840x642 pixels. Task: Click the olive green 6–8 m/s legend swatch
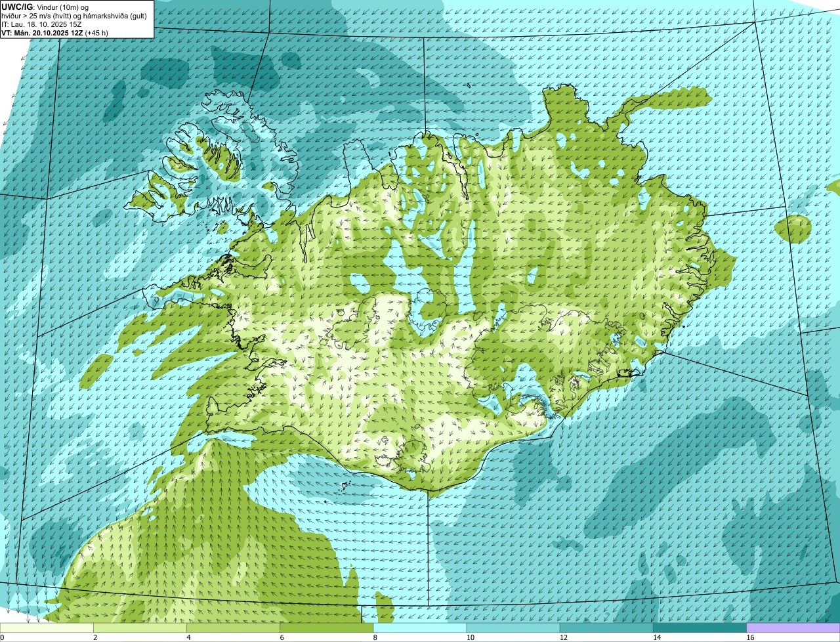click(327, 628)
